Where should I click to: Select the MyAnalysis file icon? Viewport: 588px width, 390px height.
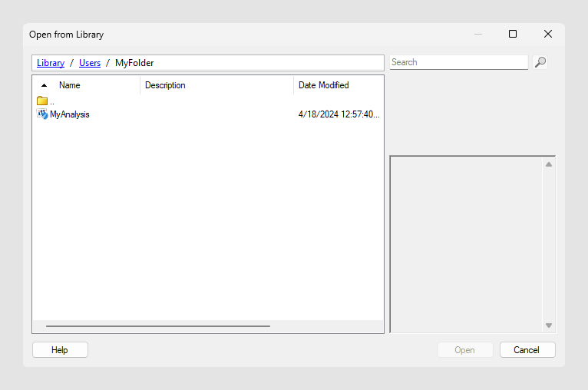(42, 114)
